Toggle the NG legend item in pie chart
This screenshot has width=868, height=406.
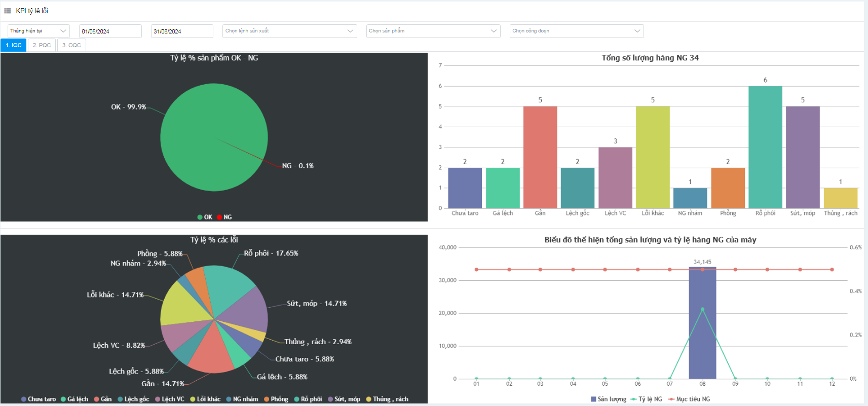(x=224, y=217)
